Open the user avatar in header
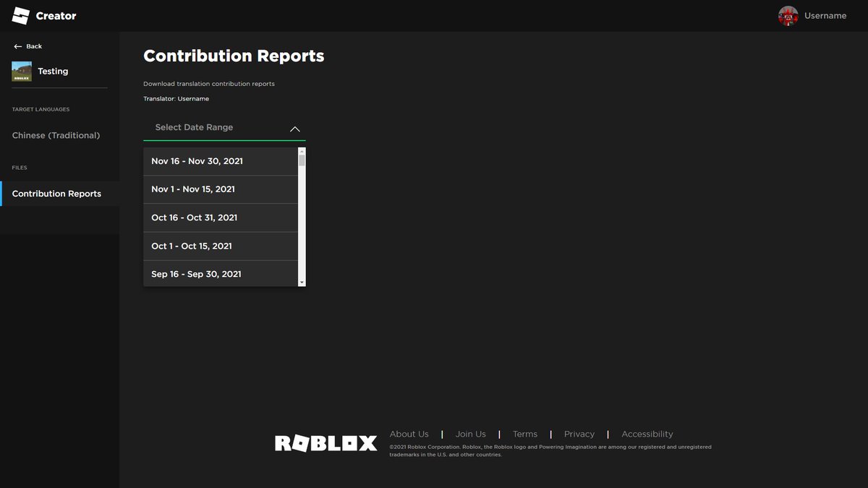 [788, 15]
